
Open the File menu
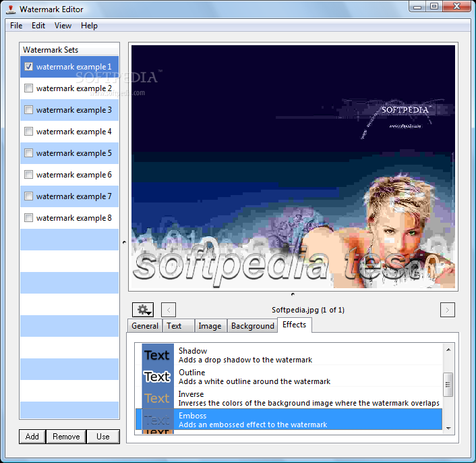(x=16, y=26)
